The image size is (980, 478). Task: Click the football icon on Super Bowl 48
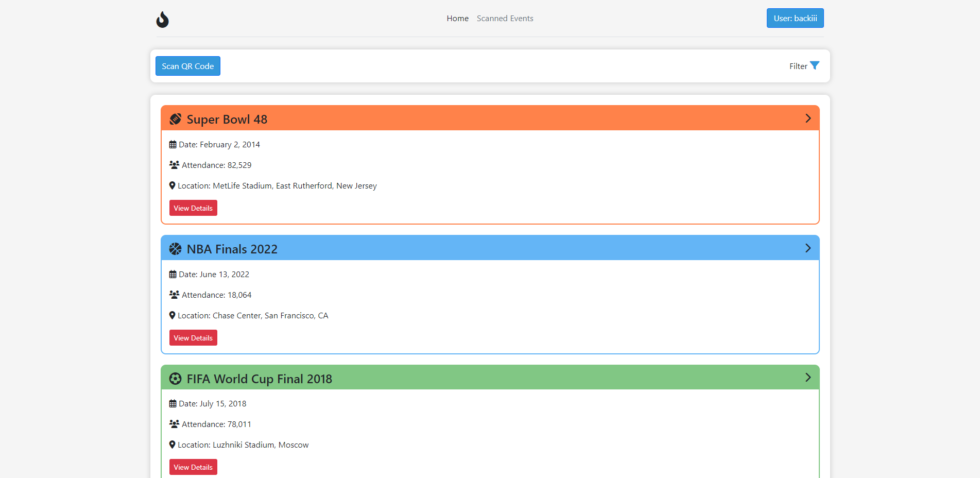(x=176, y=119)
